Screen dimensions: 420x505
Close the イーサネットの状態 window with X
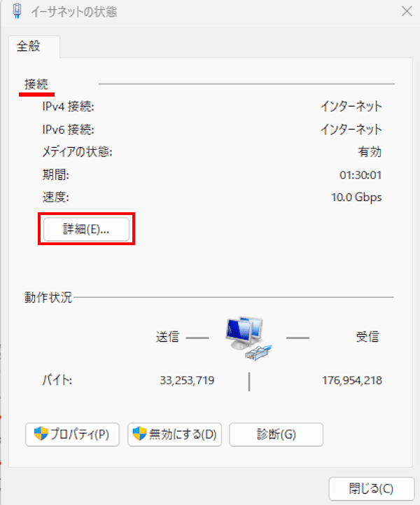point(407,11)
